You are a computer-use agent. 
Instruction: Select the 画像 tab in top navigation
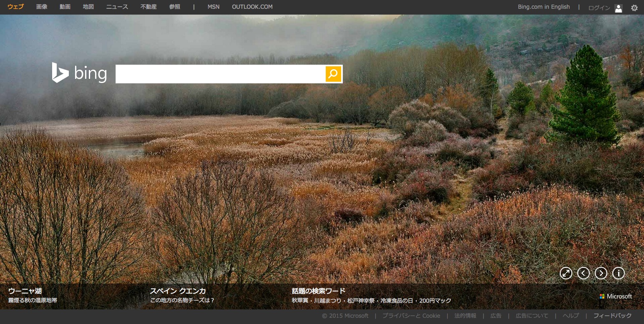point(42,7)
